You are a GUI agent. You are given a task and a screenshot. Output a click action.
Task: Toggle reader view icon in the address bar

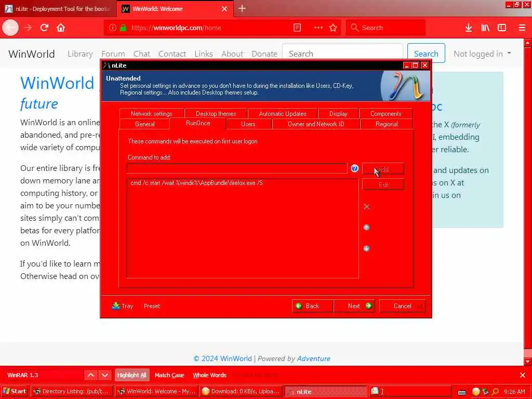(297, 28)
